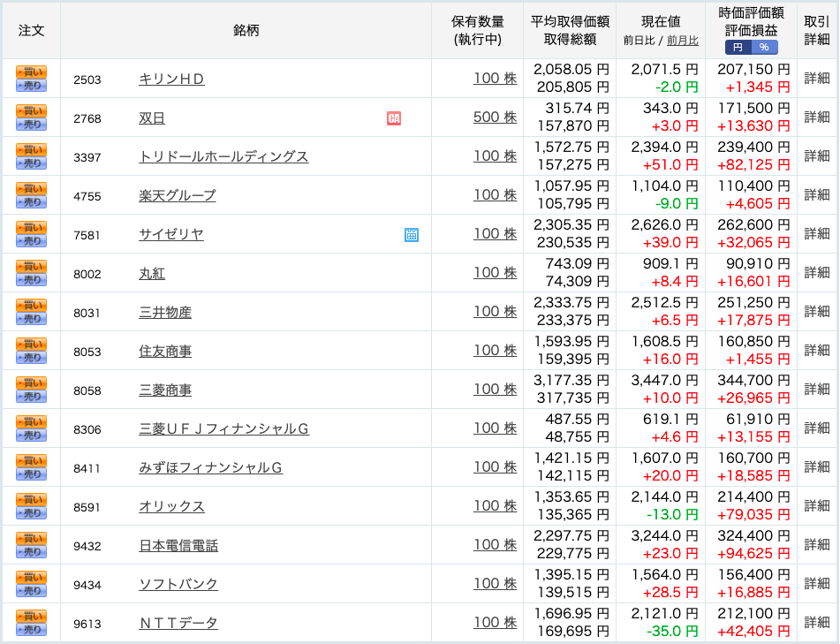Open the 住友商事 stock link

(x=165, y=352)
